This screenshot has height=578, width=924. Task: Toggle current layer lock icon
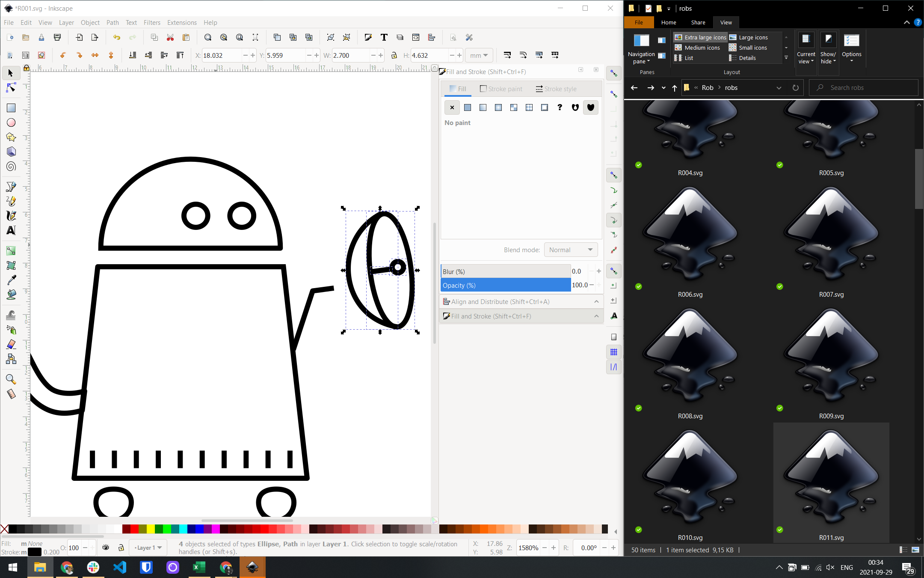click(x=121, y=548)
